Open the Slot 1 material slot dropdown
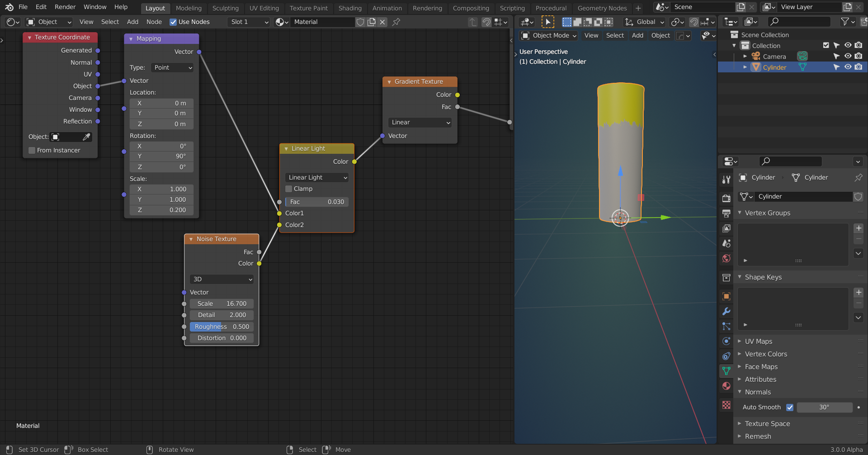The width and height of the screenshot is (868, 455). 250,22
